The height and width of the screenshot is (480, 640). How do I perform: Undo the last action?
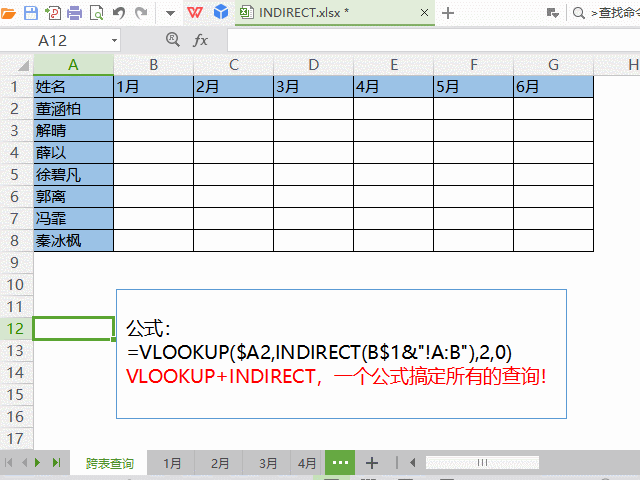pos(119,13)
